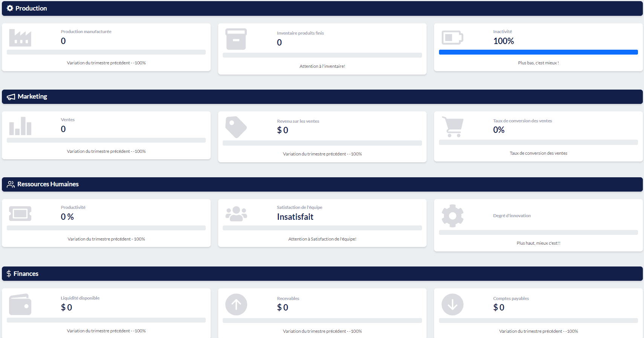Click the shopping cart conversion icon
The height and width of the screenshot is (338, 644).
pyautogui.click(x=453, y=127)
